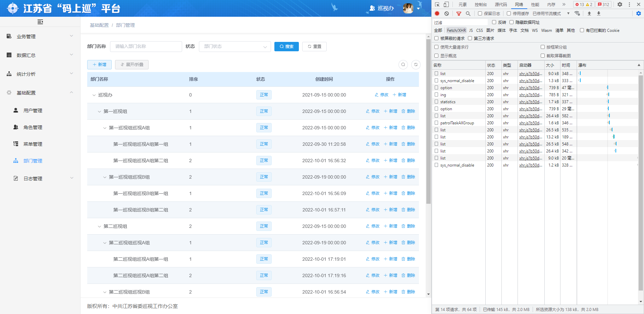Image resolution: width=644 pixels, height=314 pixels.
Task: Click the 角色管理 sidebar icon
Action: (16, 127)
